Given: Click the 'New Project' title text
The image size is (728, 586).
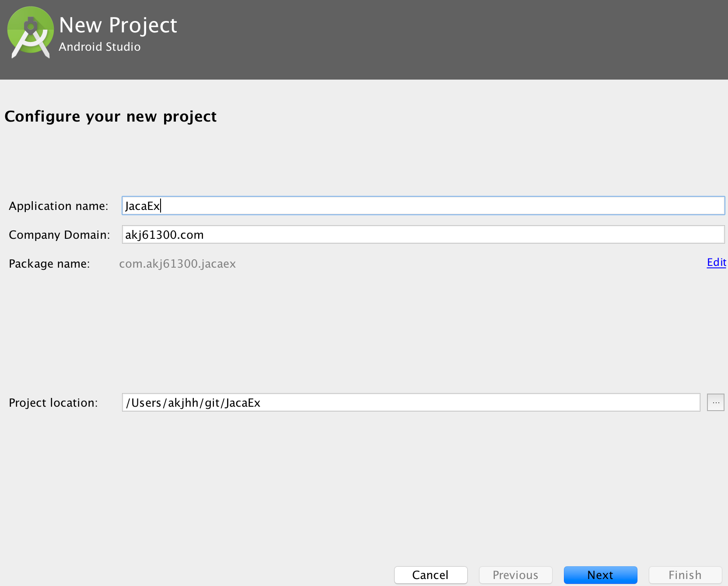Looking at the screenshot, I should pos(118,25).
